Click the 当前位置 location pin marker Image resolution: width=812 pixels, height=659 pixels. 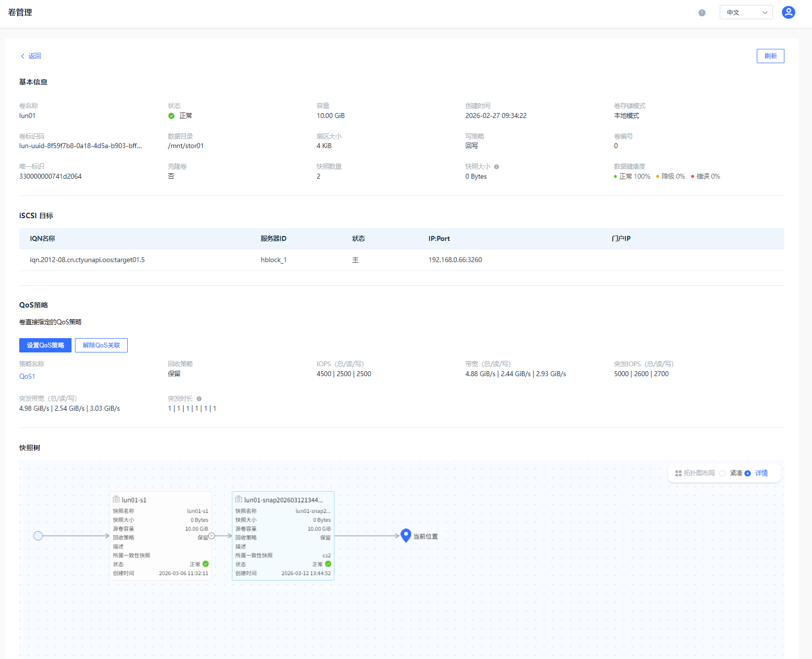pos(406,535)
